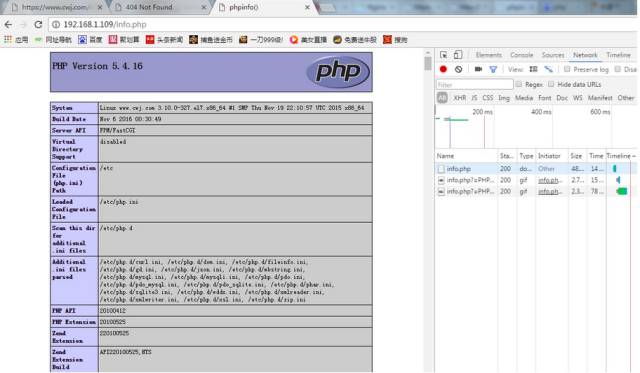Viewport: 640px width, 373px height.
Task: Click the PHP logo image
Action: (x=338, y=72)
